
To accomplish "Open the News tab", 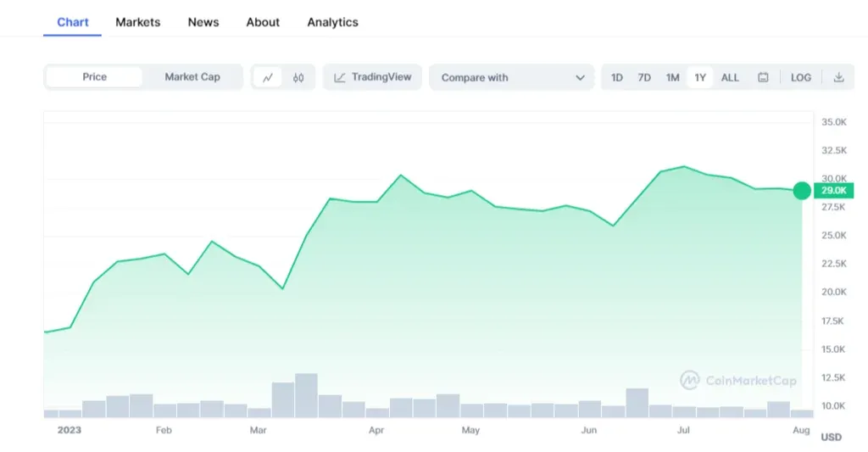I will pyautogui.click(x=203, y=22).
